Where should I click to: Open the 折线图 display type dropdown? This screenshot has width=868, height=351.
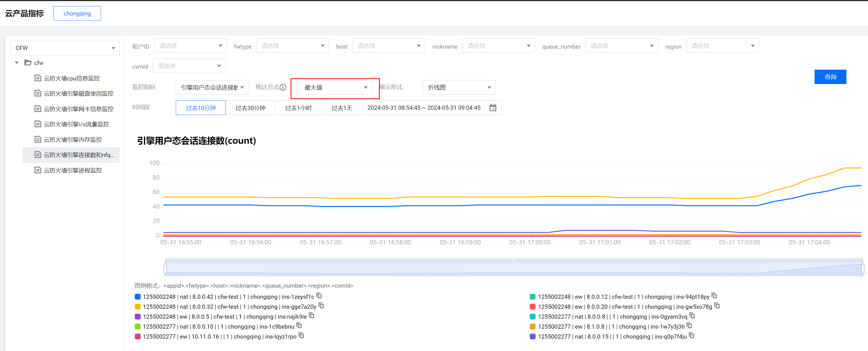point(459,88)
